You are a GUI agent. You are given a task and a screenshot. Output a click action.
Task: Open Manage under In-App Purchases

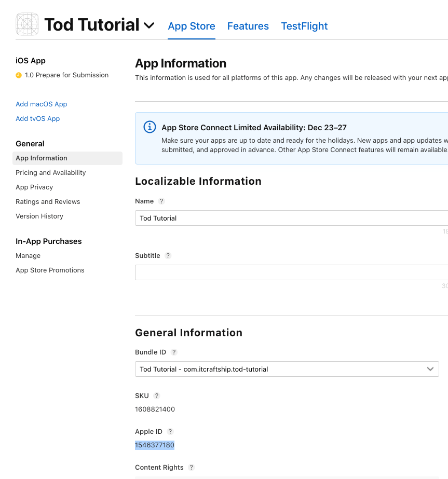pos(28,256)
